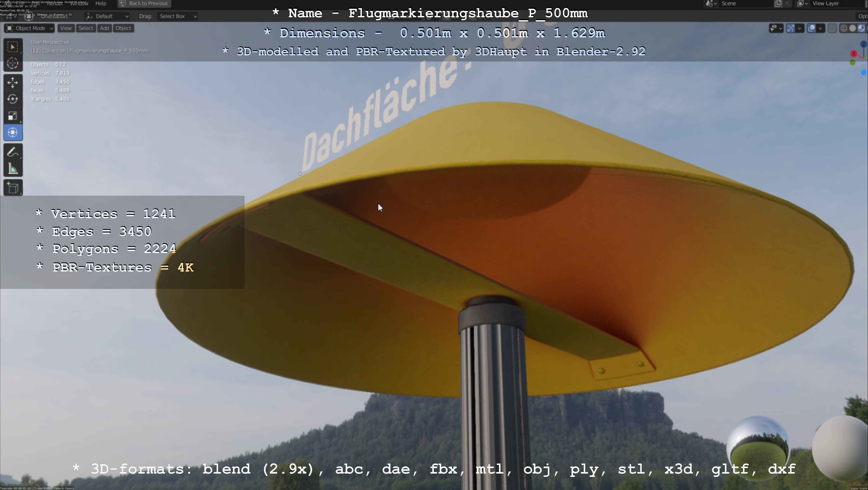This screenshot has height=490, width=868.
Task: Click the Scene name field
Action: (x=746, y=3)
